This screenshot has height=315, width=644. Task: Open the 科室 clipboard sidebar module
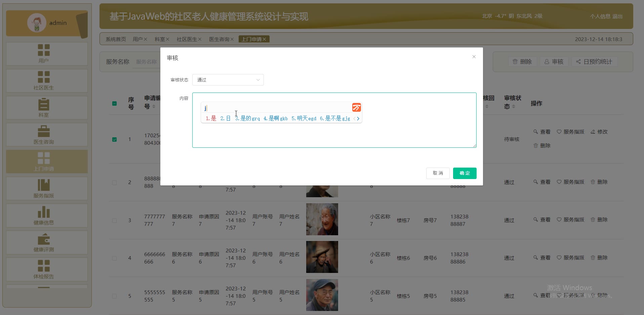pos(47,108)
